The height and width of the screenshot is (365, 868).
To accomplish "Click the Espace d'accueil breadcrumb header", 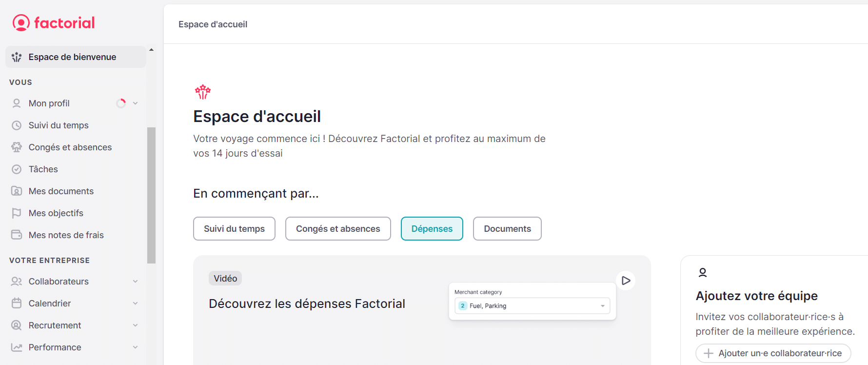I will click(x=213, y=24).
